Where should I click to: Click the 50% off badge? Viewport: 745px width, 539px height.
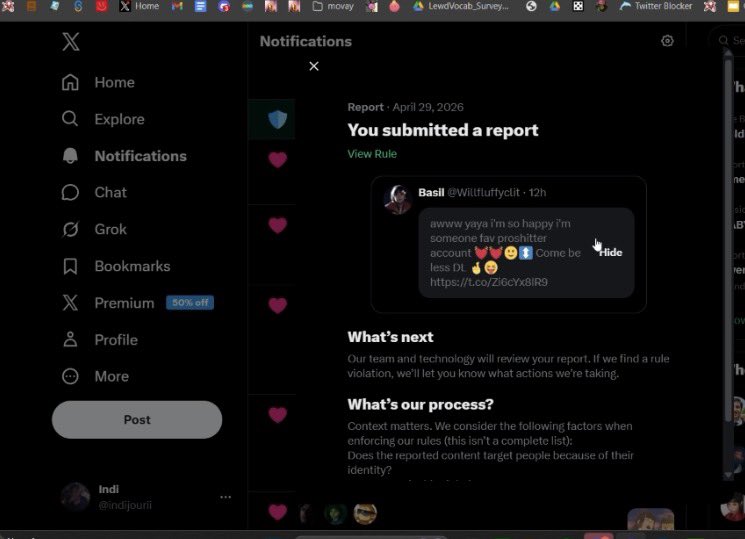[x=190, y=303]
